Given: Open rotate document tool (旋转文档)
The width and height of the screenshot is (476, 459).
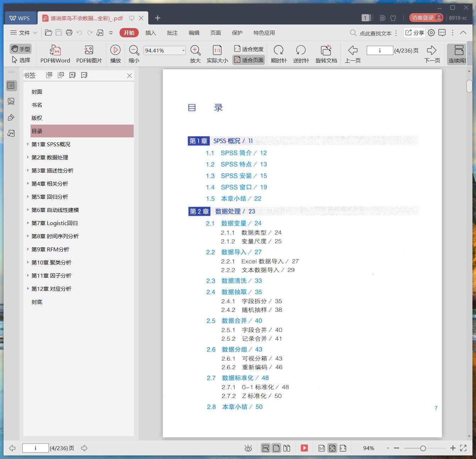Looking at the screenshot, I should (x=326, y=54).
